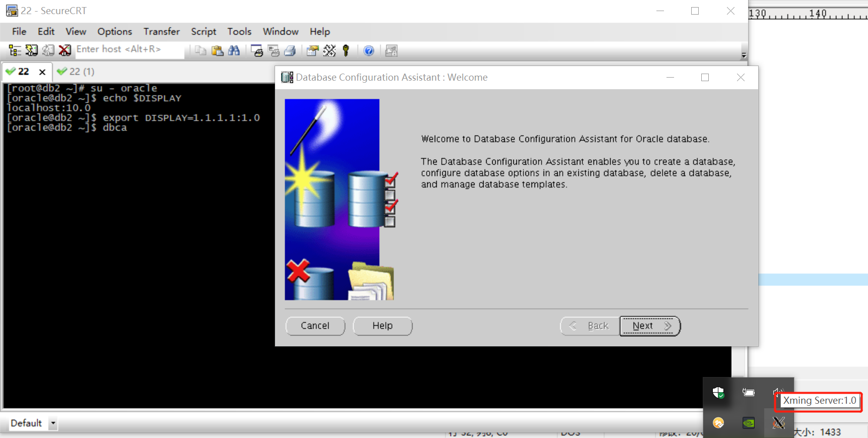Click the Back button in the DBCA dialog
Screen dimensions: 868x438
[590, 326]
